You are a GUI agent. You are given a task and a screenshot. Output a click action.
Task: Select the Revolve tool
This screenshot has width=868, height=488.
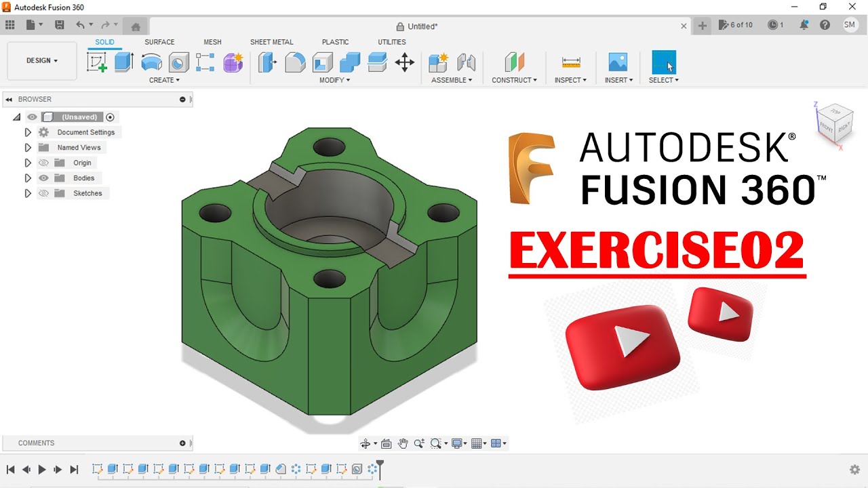click(x=151, y=63)
